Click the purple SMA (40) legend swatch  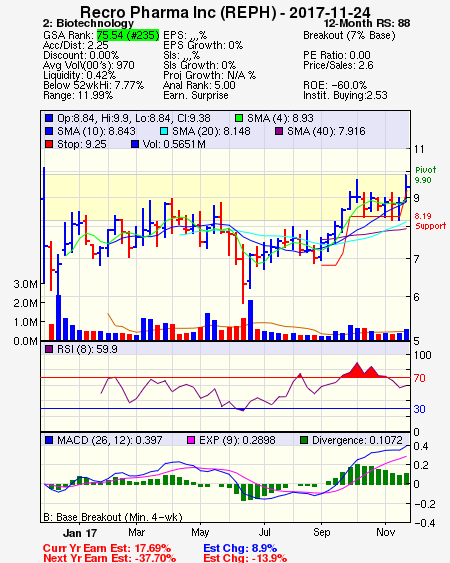coord(279,131)
